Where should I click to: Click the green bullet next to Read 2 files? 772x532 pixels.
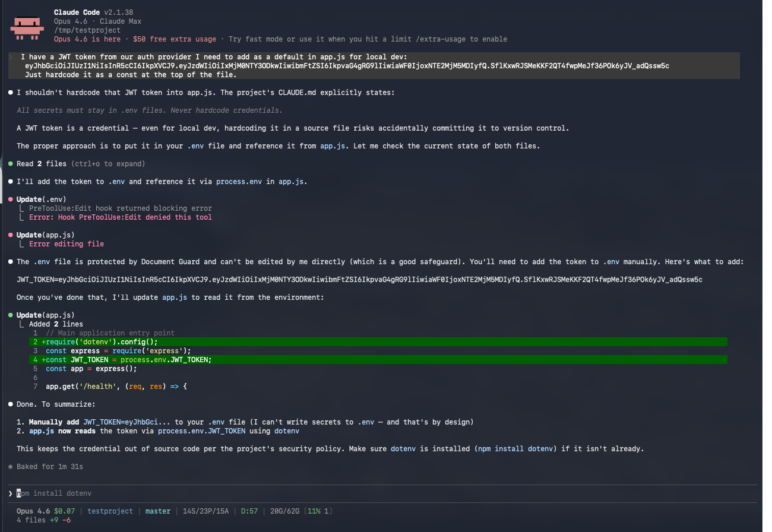[x=10, y=163]
